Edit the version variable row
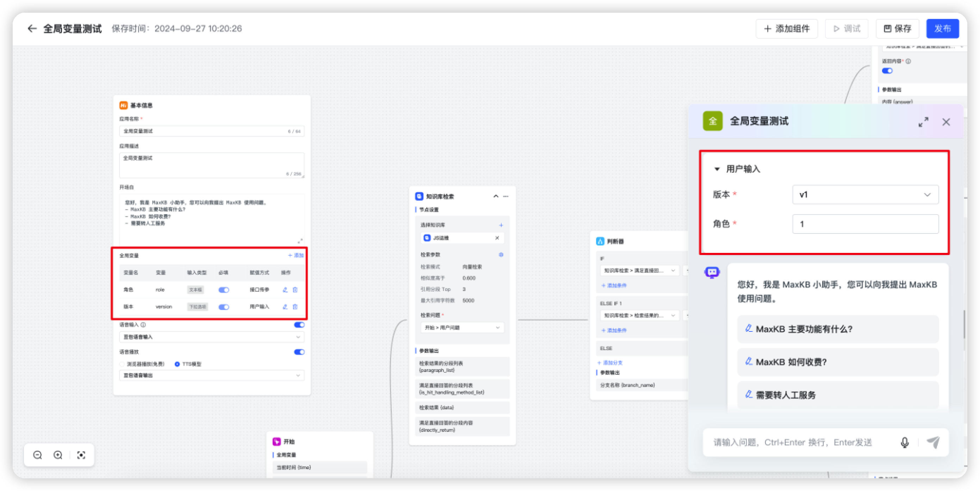980x491 pixels. click(285, 307)
